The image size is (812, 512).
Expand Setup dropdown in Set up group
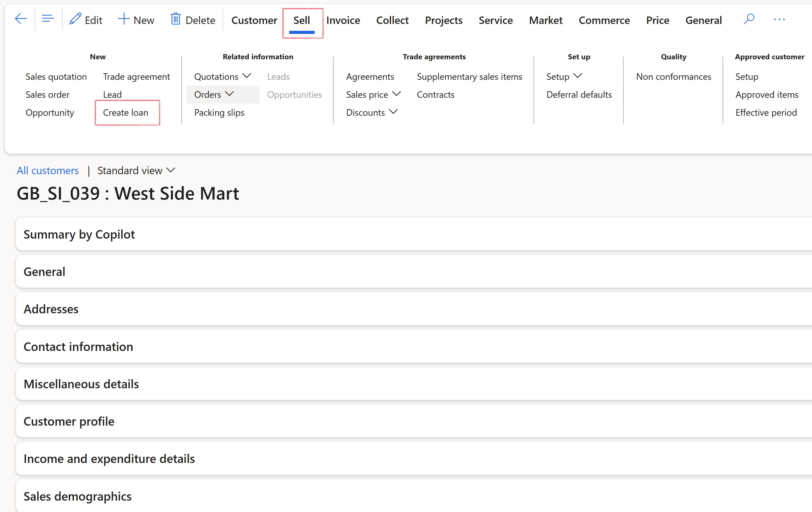point(564,76)
